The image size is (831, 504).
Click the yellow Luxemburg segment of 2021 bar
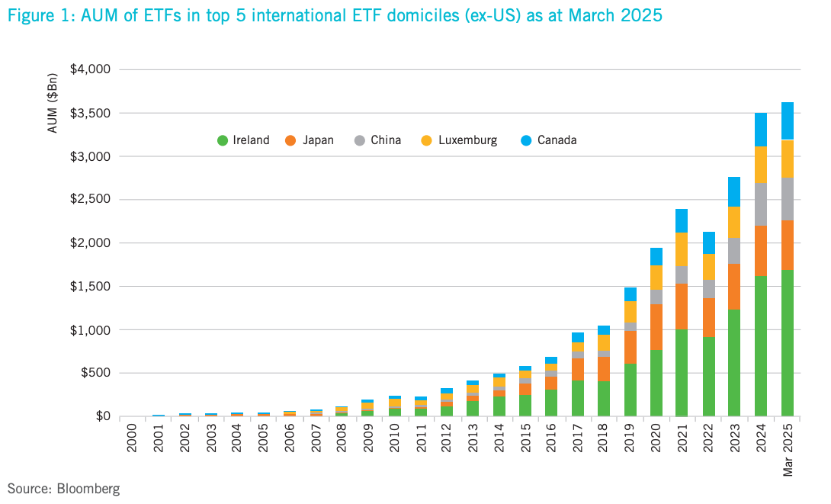pyautogui.click(x=682, y=249)
